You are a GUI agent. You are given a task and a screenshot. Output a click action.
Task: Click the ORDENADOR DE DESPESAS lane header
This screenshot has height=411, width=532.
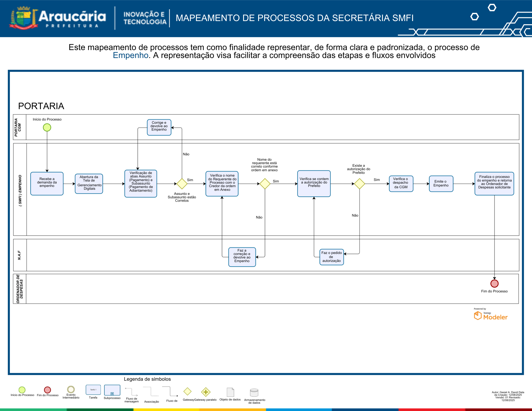[x=20, y=289]
